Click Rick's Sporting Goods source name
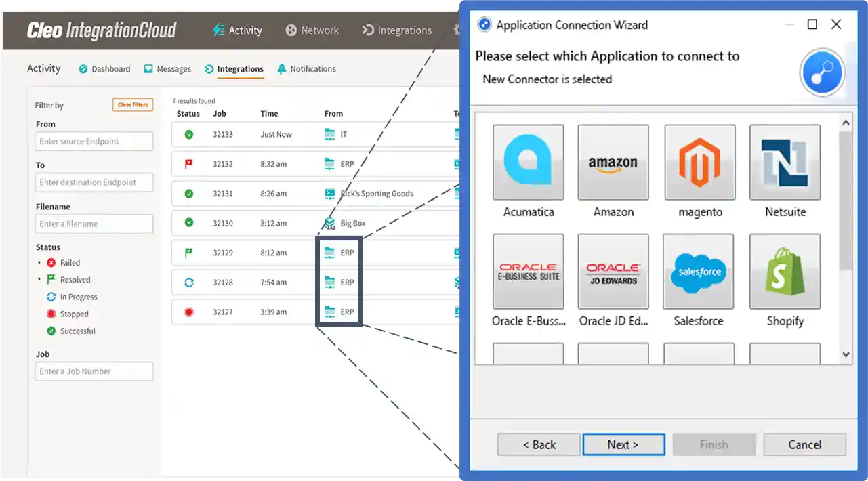Screen dimensions: 868x481 [377, 194]
